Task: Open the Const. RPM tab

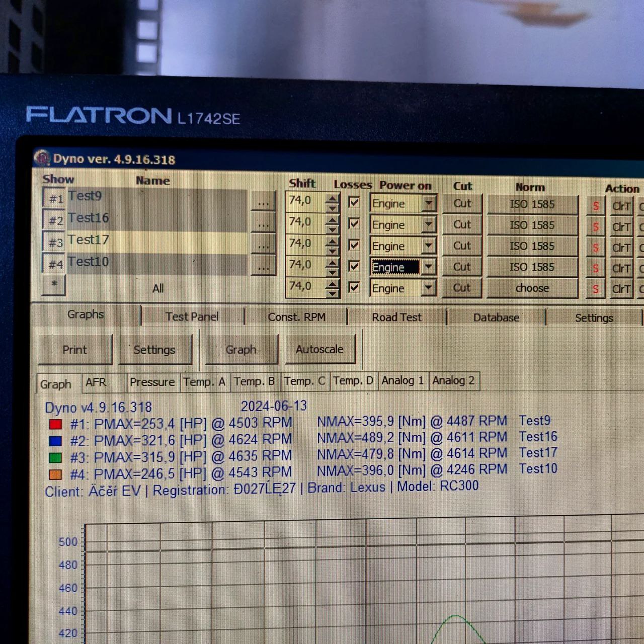Action: [x=296, y=317]
